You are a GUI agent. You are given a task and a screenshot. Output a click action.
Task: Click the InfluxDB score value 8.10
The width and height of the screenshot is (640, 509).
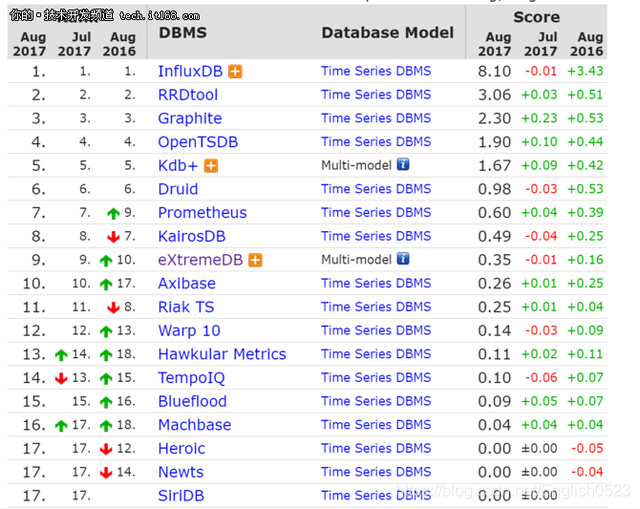click(x=494, y=71)
